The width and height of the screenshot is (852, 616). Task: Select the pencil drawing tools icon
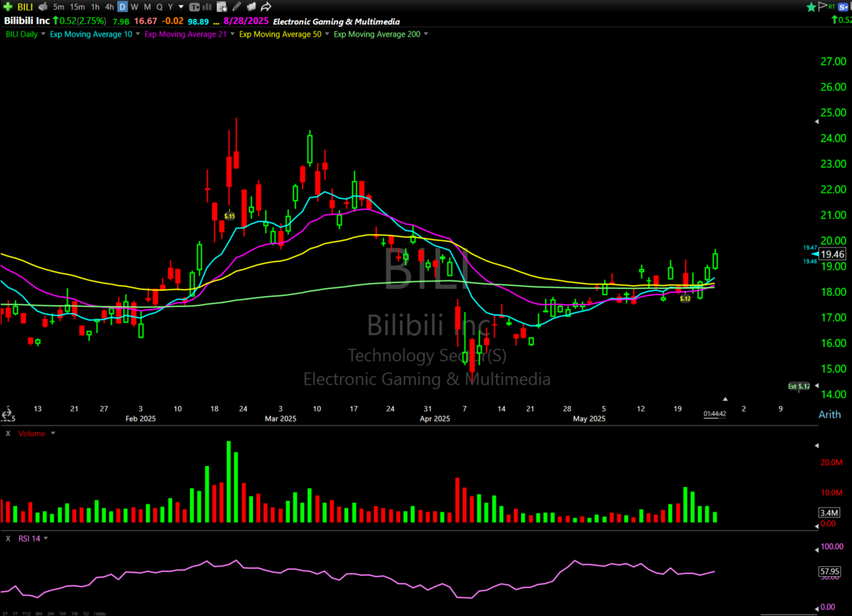pos(236,7)
